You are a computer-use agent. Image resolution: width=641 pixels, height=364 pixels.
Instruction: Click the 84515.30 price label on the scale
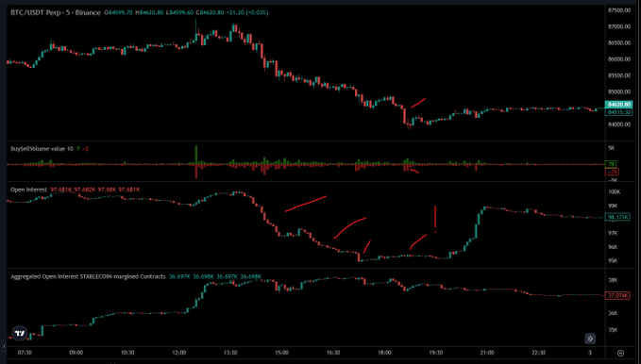tap(619, 112)
